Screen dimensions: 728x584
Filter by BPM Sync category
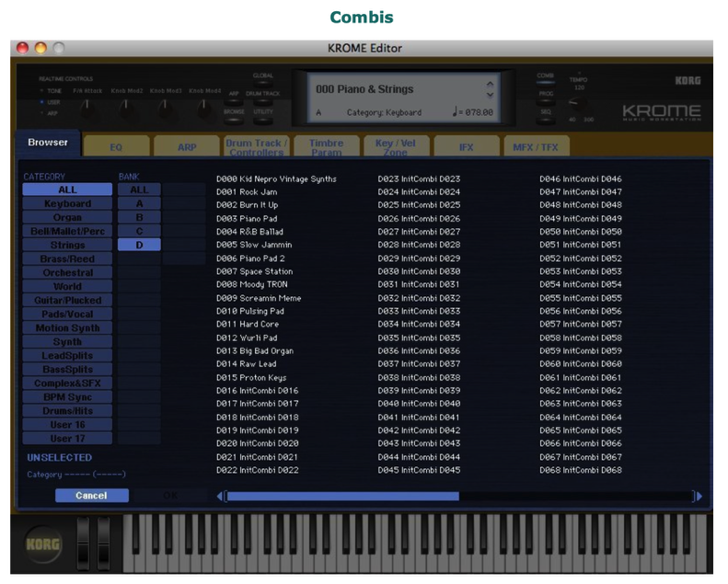[x=67, y=397]
